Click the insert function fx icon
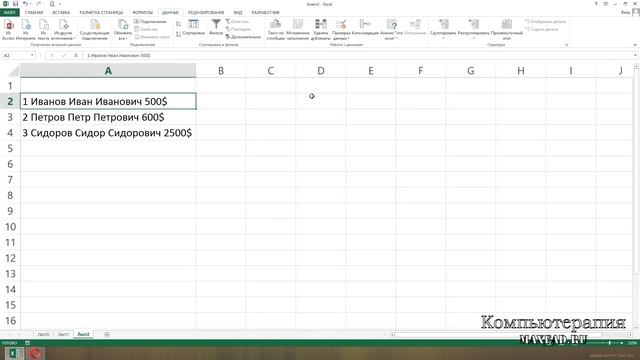Screen dimensions: 640x360 click(x=76, y=55)
